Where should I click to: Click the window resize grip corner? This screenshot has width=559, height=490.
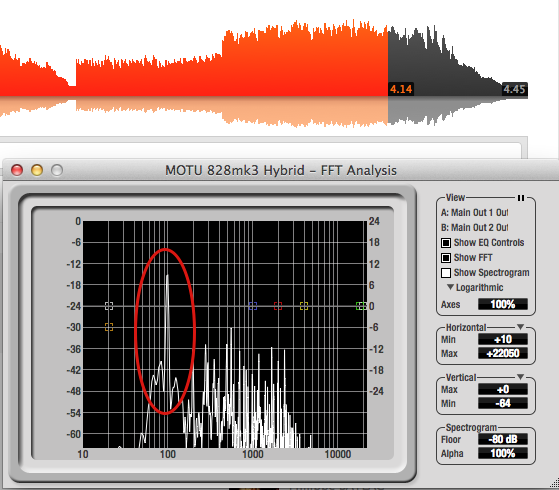tap(554, 483)
